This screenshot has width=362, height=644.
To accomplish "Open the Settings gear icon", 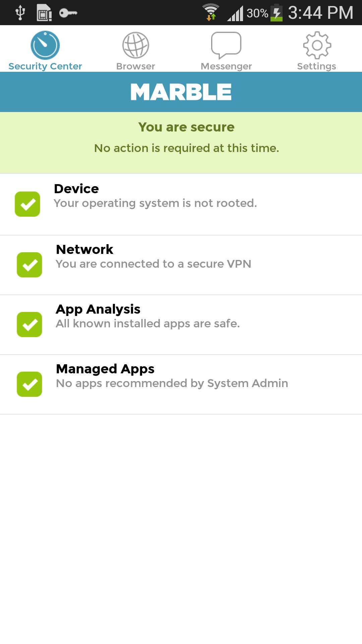I will point(317,45).
